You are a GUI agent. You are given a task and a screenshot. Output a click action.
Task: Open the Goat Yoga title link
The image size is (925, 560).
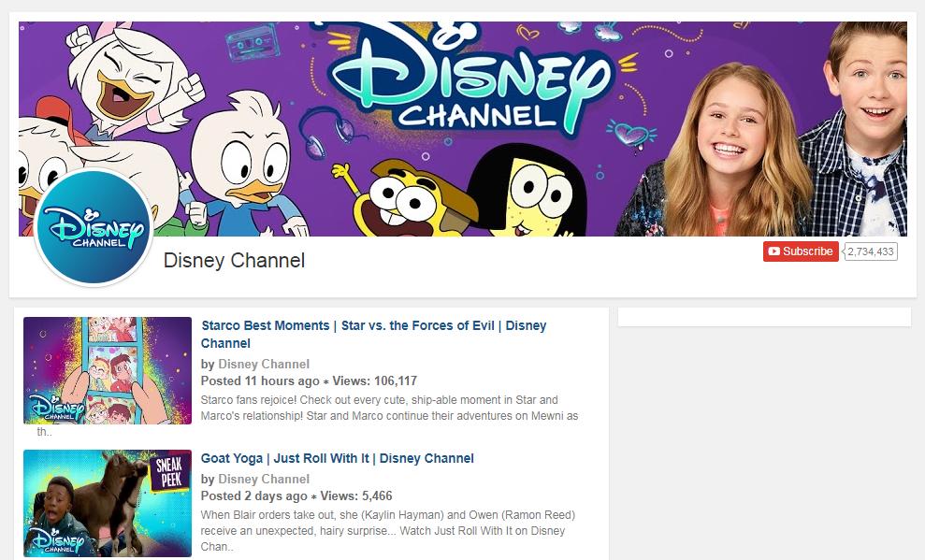click(338, 458)
